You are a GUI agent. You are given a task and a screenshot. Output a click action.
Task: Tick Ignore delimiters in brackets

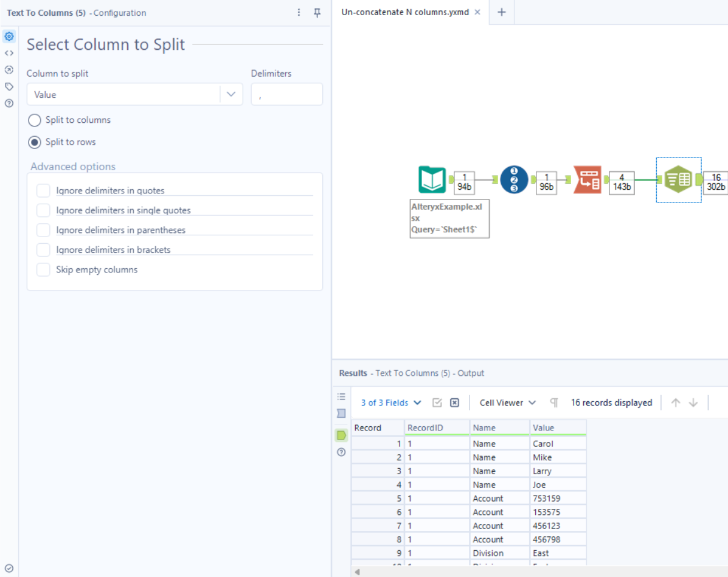pyautogui.click(x=43, y=250)
